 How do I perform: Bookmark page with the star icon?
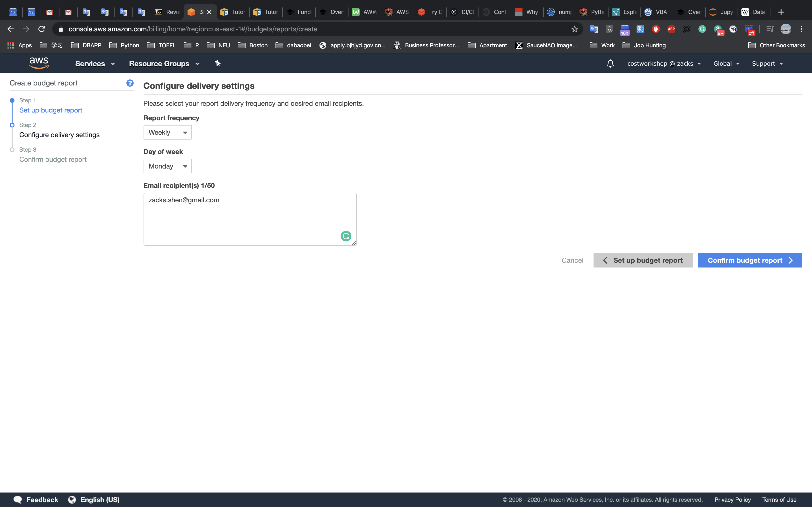click(574, 29)
